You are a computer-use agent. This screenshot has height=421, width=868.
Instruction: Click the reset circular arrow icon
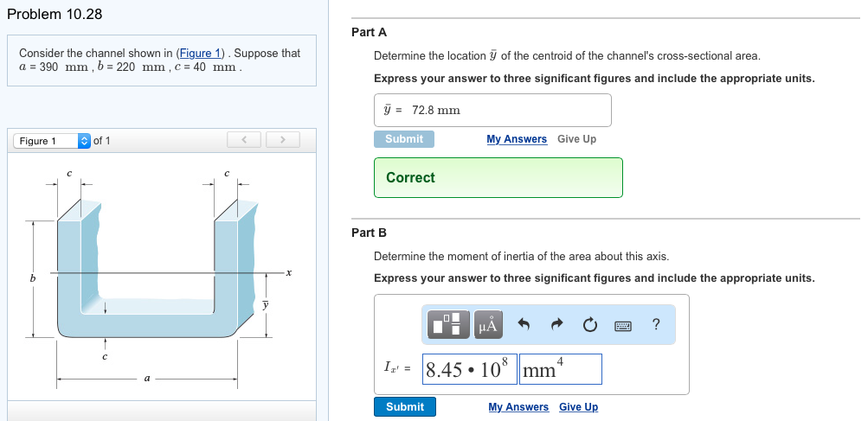[589, 325]
